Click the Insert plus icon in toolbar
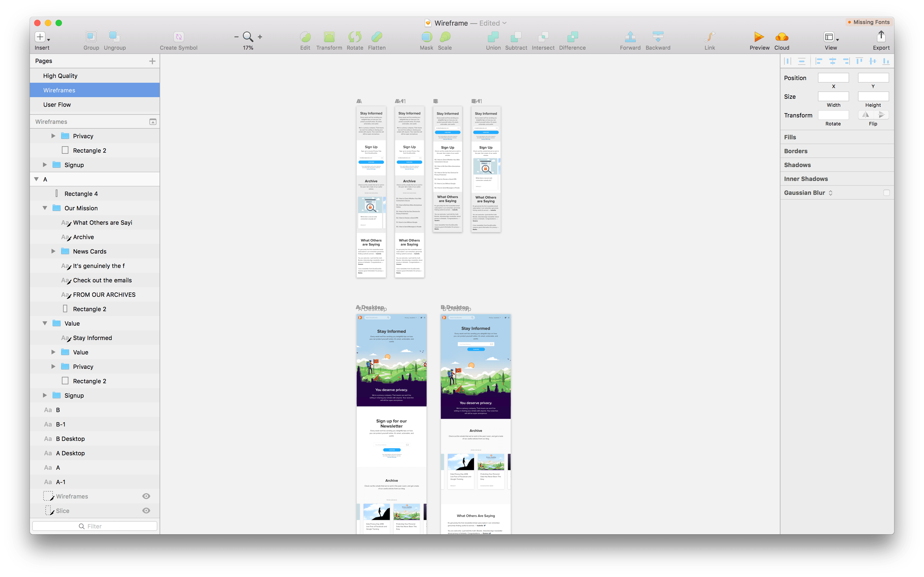Image resolution: width=924 pixels, height=577 pixels. pyautogui.click(x=40, y=37)
